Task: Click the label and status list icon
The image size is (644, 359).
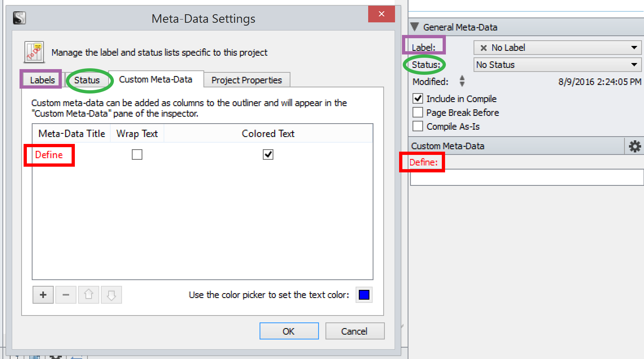Action: tap(34, 52)
